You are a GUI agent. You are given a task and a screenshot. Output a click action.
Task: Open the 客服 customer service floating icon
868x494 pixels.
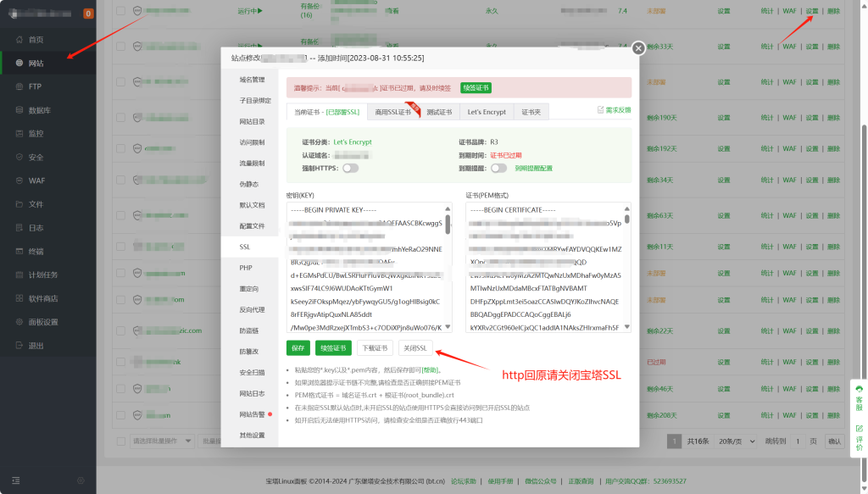859,398
